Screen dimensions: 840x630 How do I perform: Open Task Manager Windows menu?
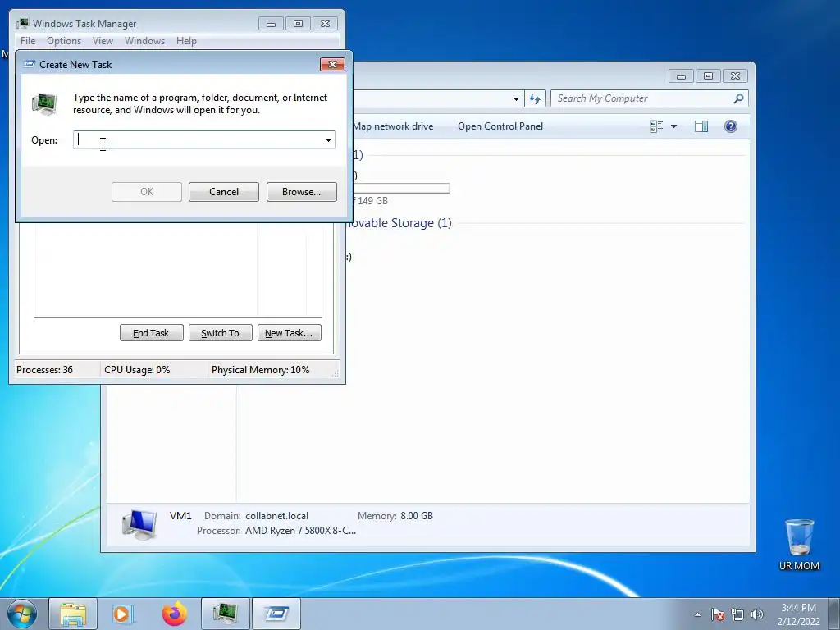click(x=144, y=41)
